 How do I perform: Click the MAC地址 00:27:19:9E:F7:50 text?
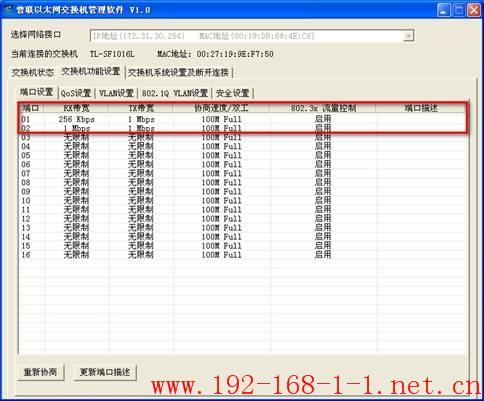pos(215,54)
